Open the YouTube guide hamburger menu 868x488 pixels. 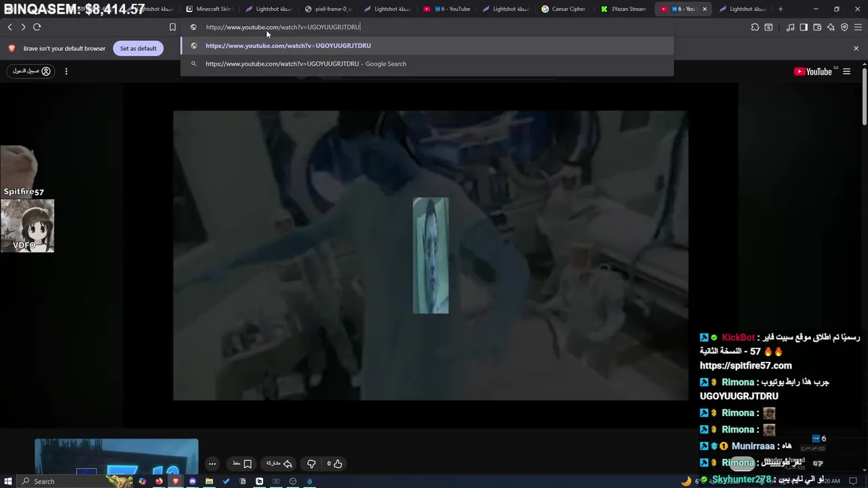[846, 71]
